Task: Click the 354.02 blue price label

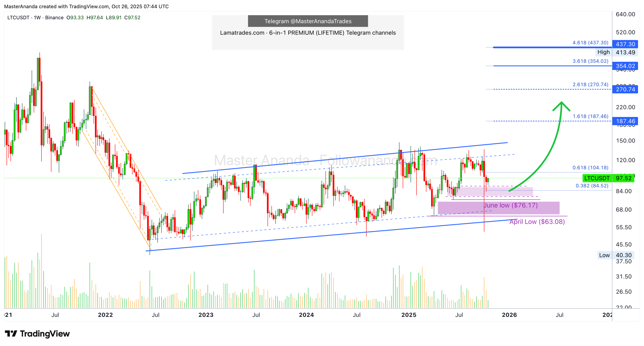Action: click(x=625, y=66)
